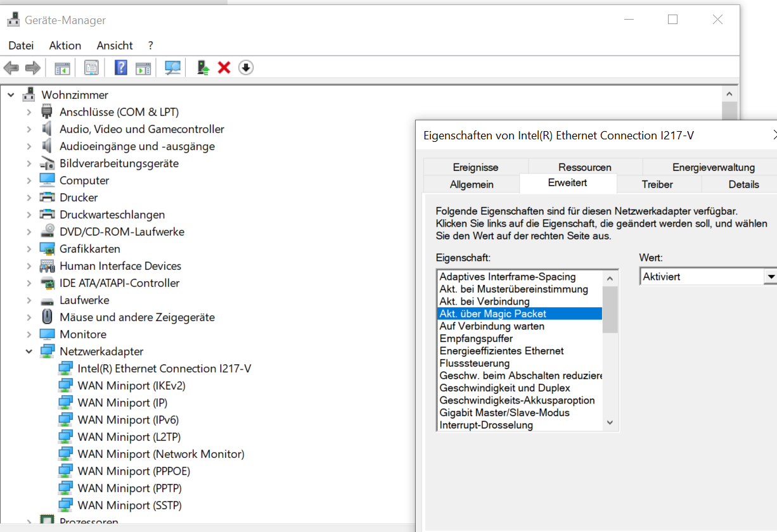Expand Audio, Video und Gamecontroller node
This screenshot has height=532, width=777.
click(29, 129)
